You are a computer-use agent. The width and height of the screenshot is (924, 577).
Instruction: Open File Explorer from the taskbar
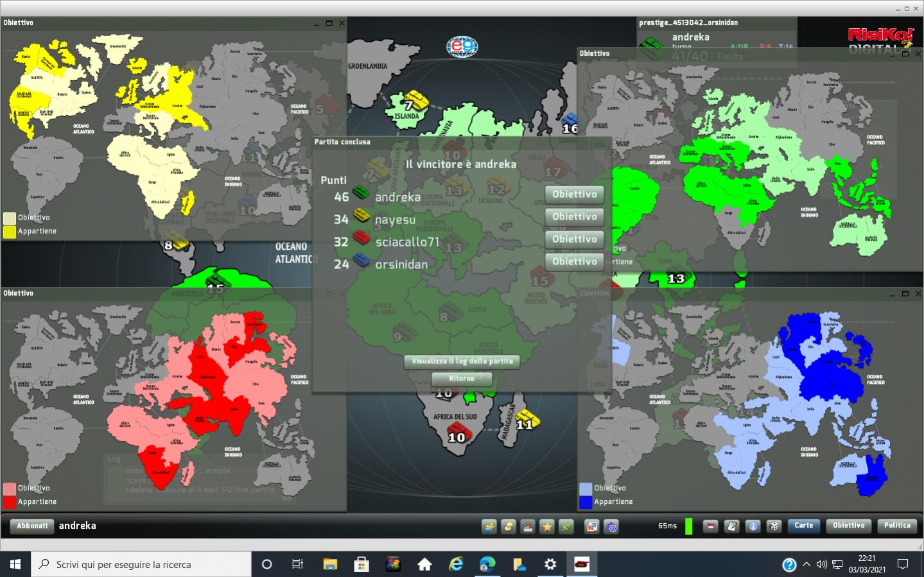tap(330, 564)
